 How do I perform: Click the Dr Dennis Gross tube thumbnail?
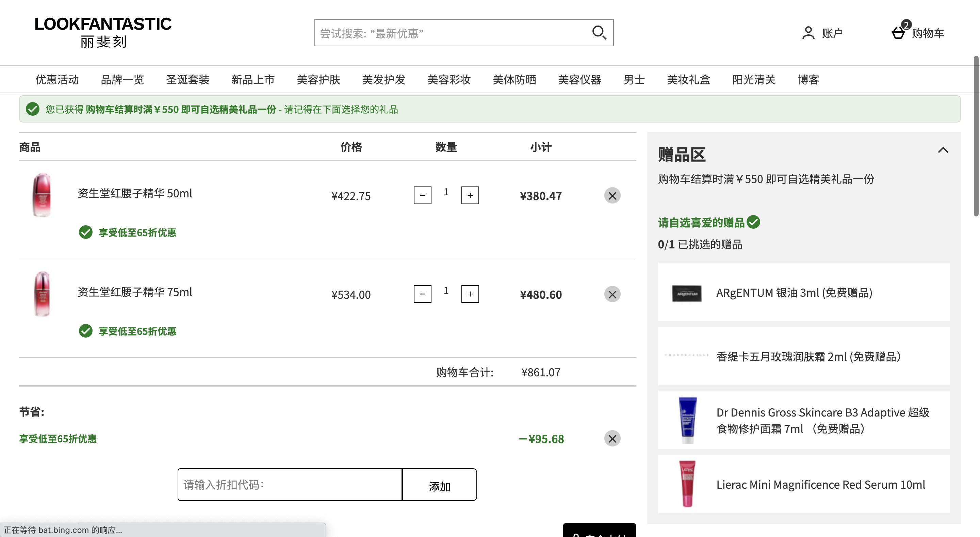(687, 420)
